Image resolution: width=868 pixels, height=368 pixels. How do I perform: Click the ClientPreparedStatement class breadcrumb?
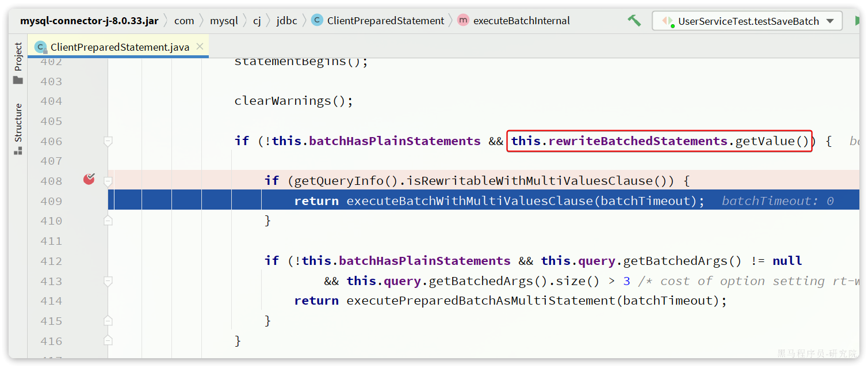coord(378,21)
